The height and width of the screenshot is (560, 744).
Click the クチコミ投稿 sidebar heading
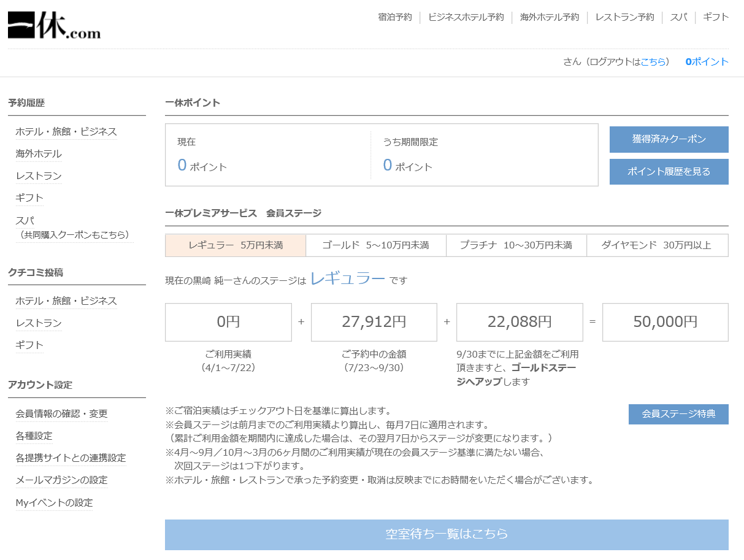pos(36,272)
